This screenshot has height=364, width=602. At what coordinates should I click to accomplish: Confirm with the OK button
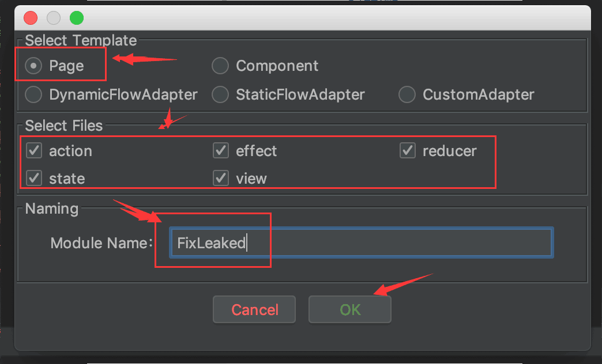pos(350,309)
